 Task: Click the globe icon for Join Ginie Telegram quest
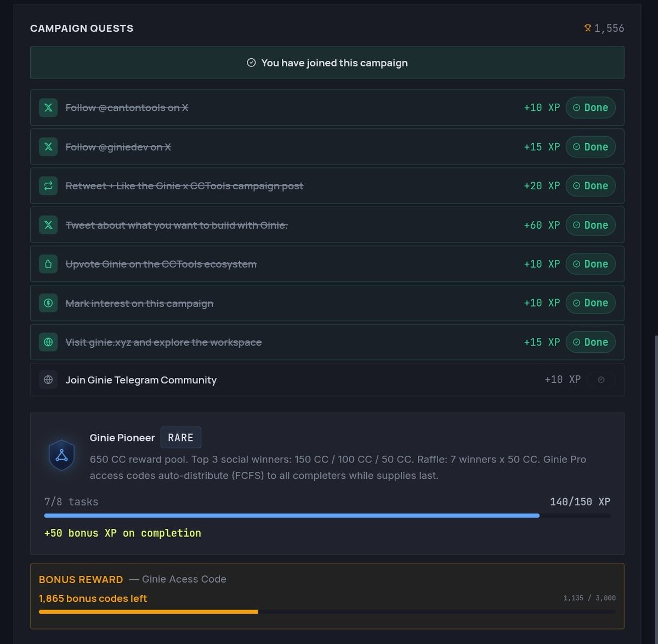tap(48, 380)
